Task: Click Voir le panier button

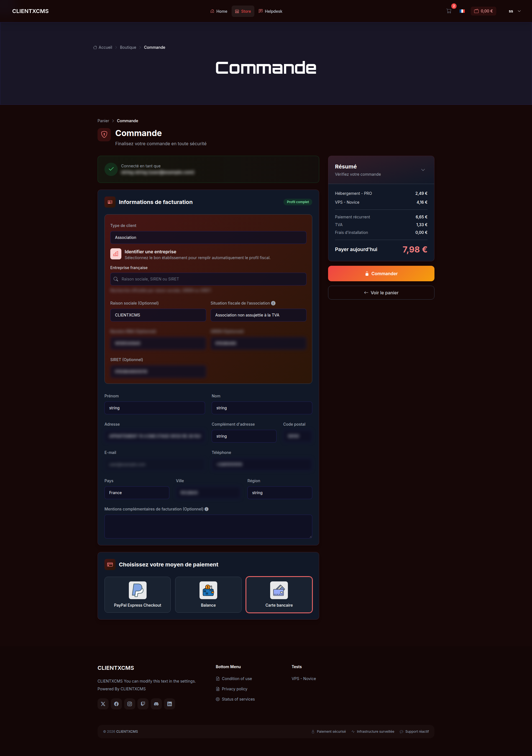Action: click(x=381, y=293)
